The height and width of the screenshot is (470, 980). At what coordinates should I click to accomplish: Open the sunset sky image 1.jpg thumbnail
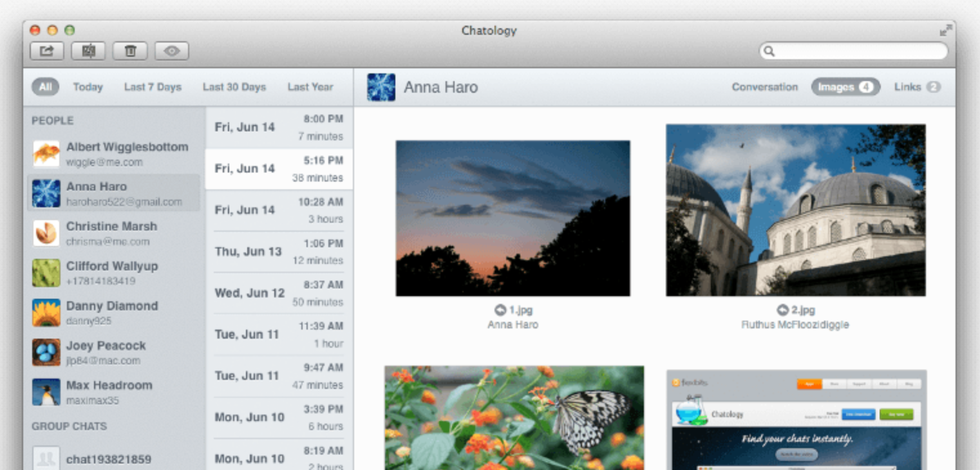513,218
